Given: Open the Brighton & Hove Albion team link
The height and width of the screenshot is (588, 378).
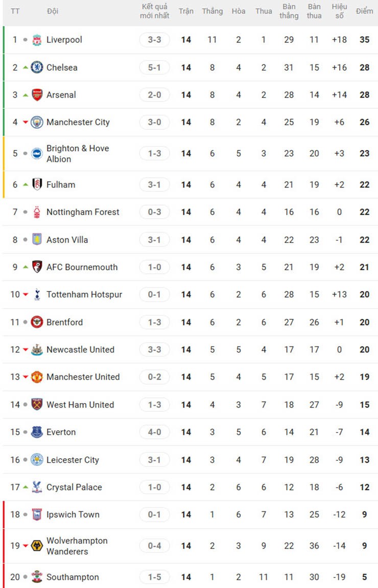Looking at the screenshot, I should (78, 153).
